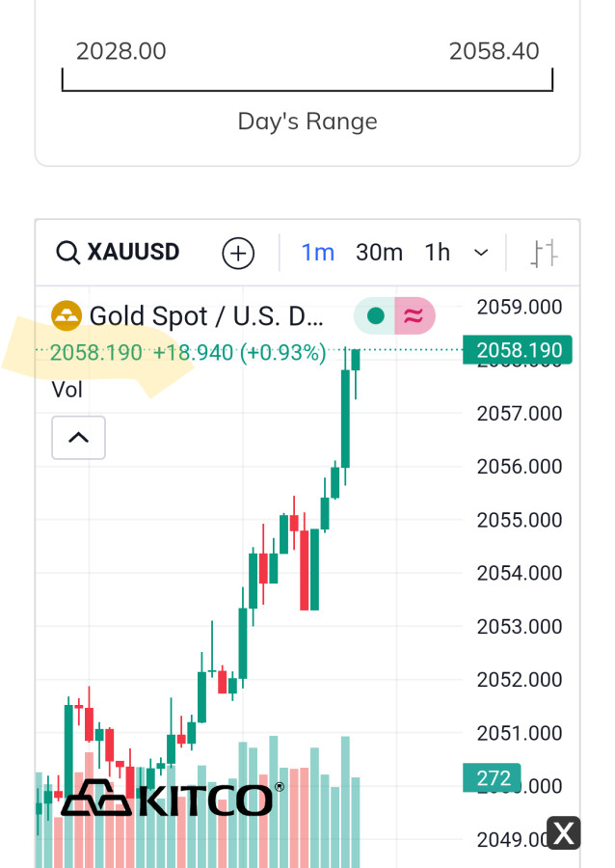Click the add symbol plus icon
615x868 pixels.
238,254
